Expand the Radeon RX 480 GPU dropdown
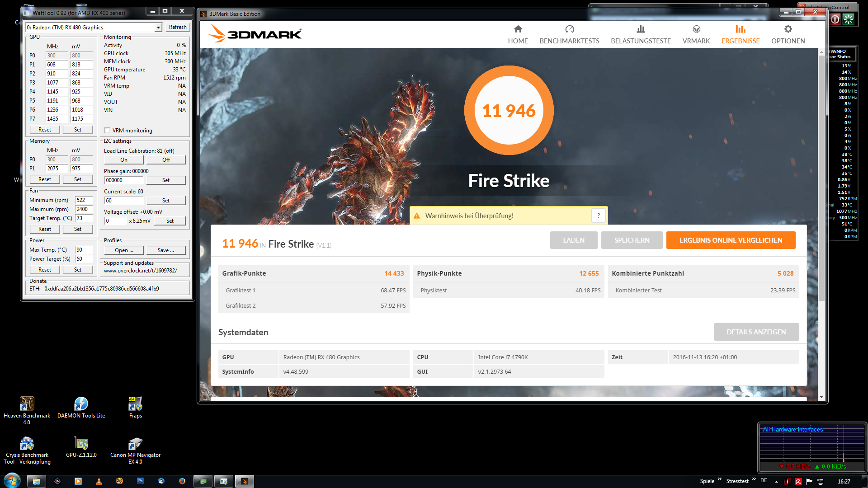Viewport: 868px width, 488px height. point(158,28)
